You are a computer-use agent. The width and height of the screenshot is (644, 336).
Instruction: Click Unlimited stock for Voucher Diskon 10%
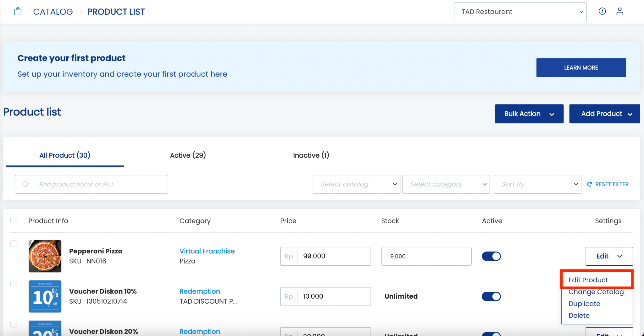[401, 296]
